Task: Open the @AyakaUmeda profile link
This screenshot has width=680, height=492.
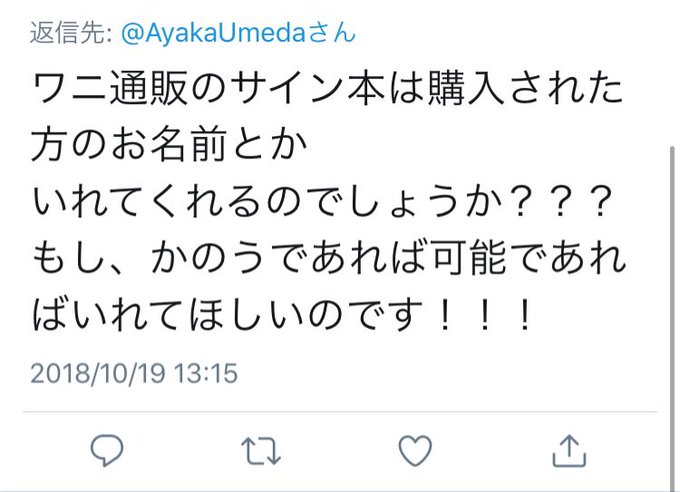Action: pyautogui.click(x=214, y=33)
